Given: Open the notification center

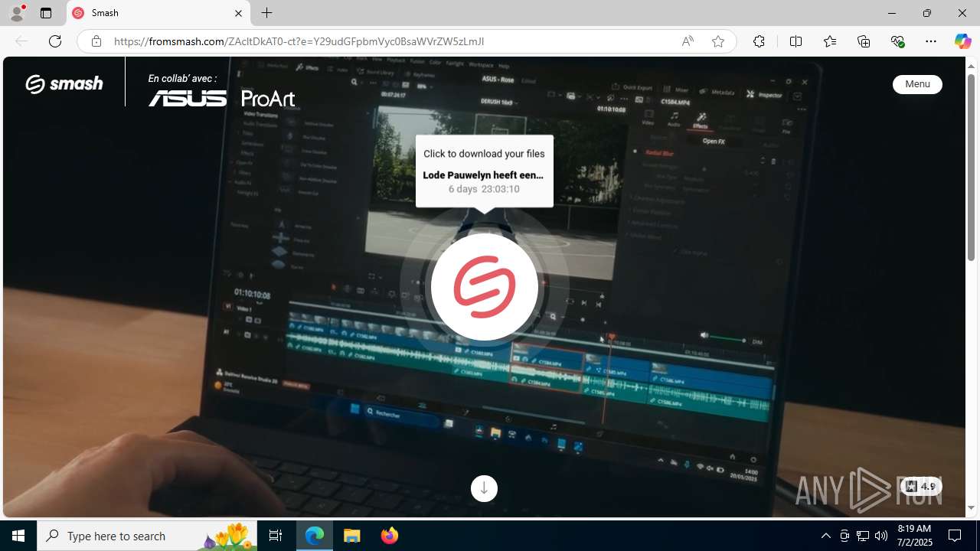Looking at the screenshot, I should tap(955, 536).
